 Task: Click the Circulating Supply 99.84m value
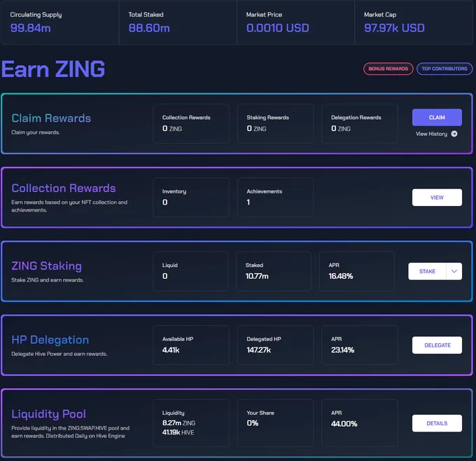click(x=30, y=28)
